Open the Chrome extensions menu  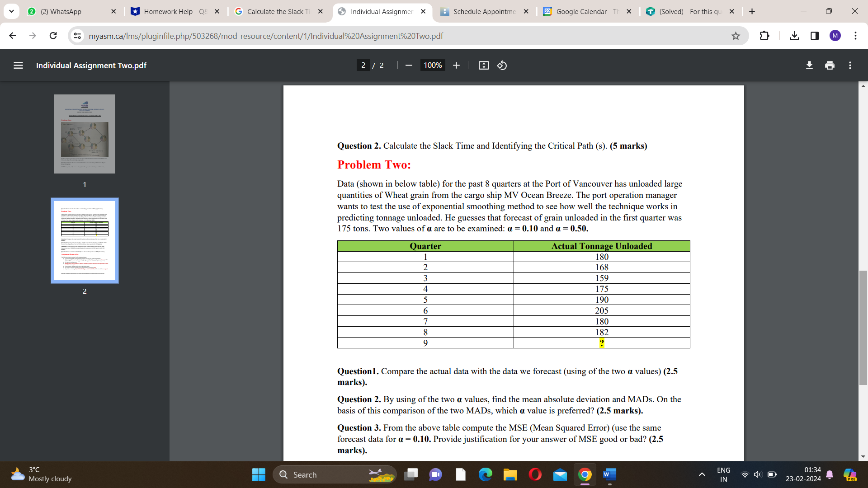pyautogui.click(x=764, y=36)
